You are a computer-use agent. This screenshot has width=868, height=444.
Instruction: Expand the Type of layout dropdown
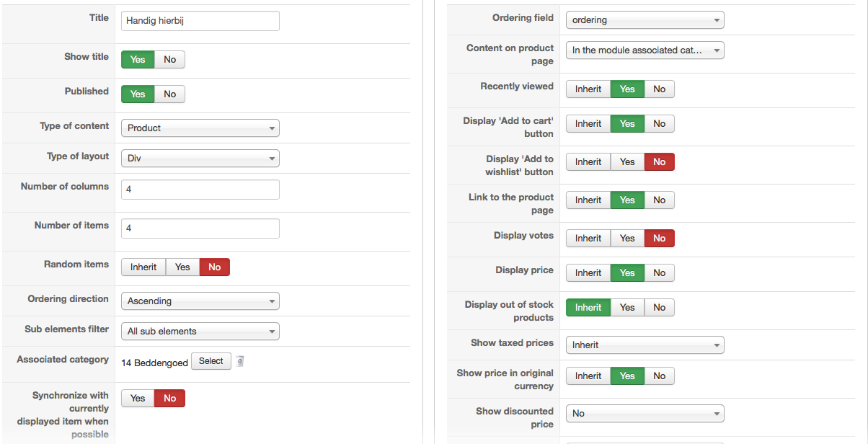pyautogui.click(x=200, y=158)
